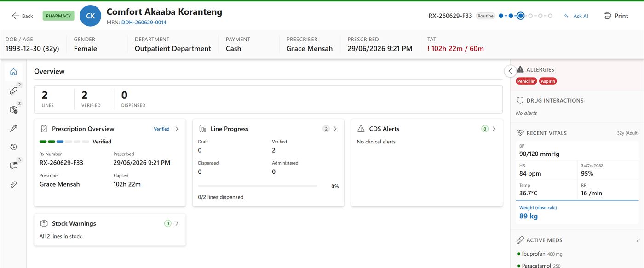Click the Ask AI button
644x268 pixels.
point(576,16)
